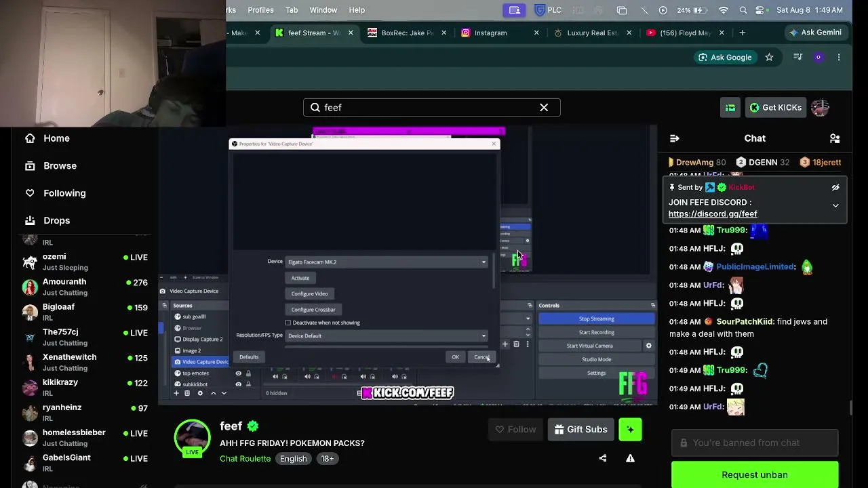
Task: Click the battery status icon
Action: pos(701,10)
